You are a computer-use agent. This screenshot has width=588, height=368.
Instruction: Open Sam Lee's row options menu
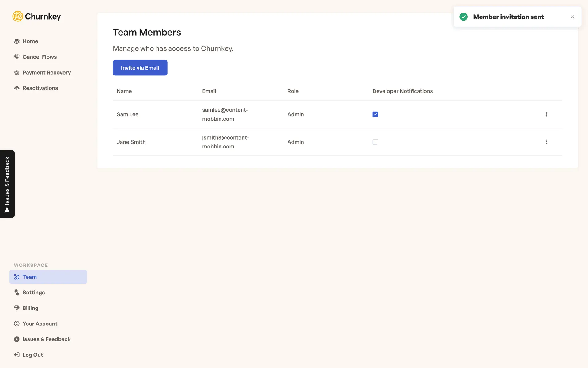(546, 114)
